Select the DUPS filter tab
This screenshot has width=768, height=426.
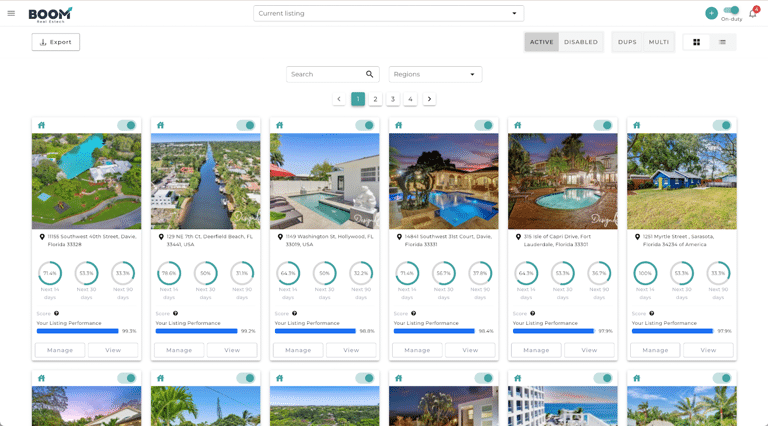[627, 42]
